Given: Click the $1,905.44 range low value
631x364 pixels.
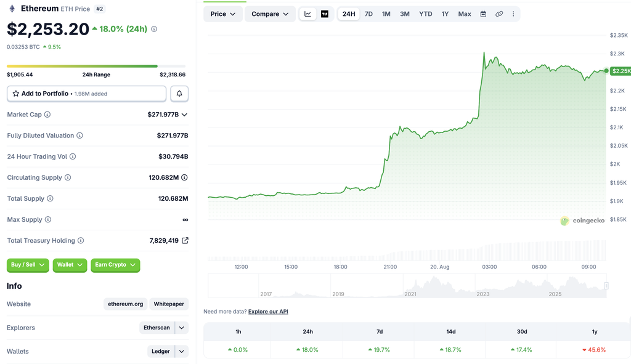Looking at the screenshot, I should point(20,75).
